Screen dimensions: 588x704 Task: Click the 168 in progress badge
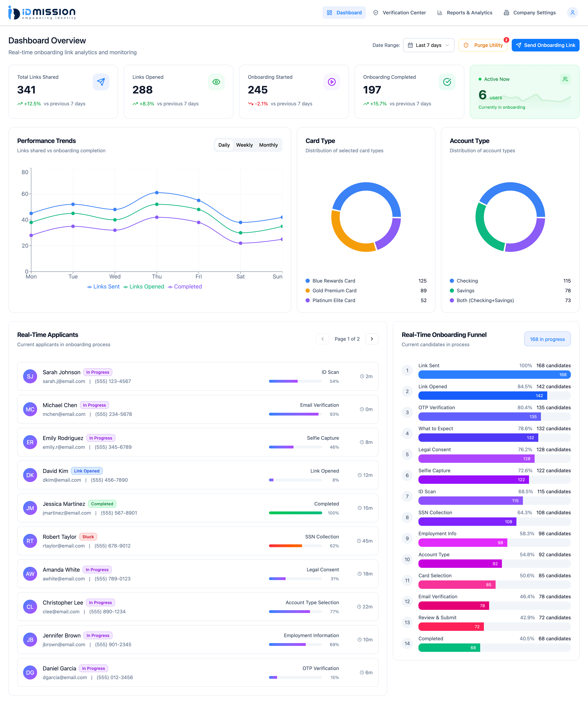click(547, 339)
